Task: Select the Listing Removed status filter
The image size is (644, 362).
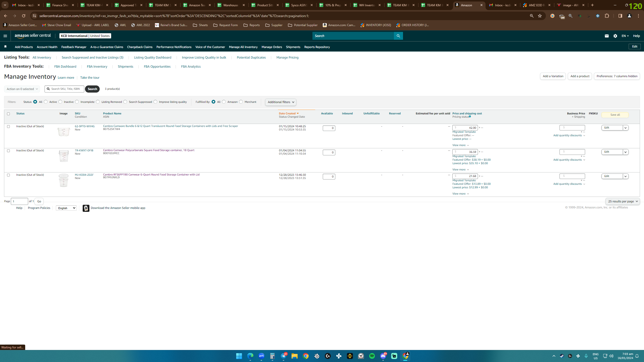Action: click(x=98, y=102)
